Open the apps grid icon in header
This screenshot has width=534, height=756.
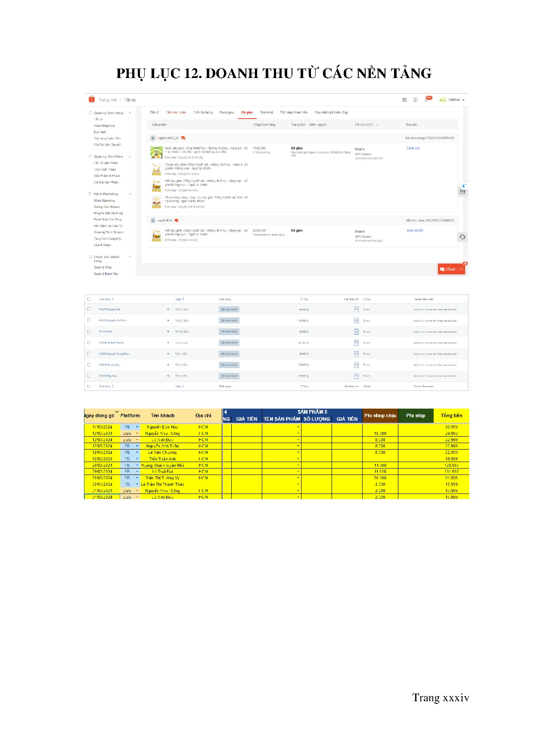404,100
